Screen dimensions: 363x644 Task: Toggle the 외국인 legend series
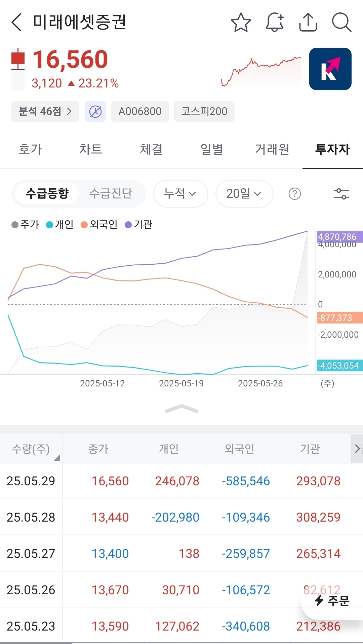click(x=99, y=224)
